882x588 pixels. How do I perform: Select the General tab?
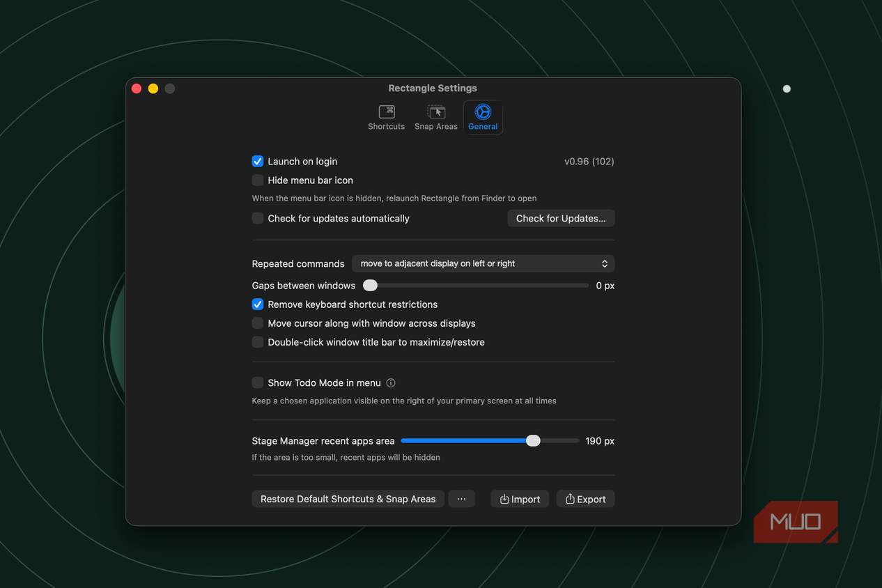tap(483, 117)
